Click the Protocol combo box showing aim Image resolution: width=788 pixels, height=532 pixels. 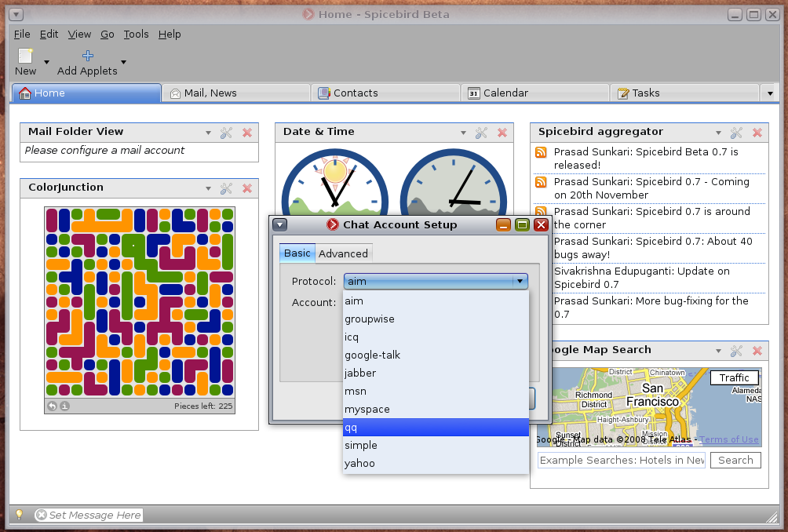click(x=436, y=282)
